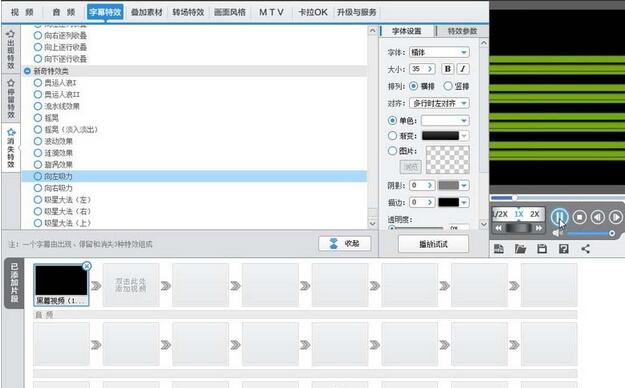Switch to the 视频 tab

[22, 12]
